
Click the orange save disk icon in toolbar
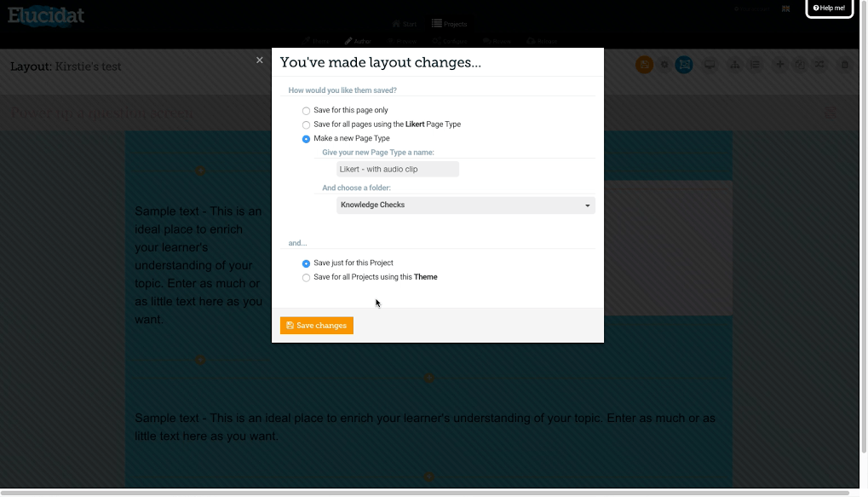coord(644,65)
